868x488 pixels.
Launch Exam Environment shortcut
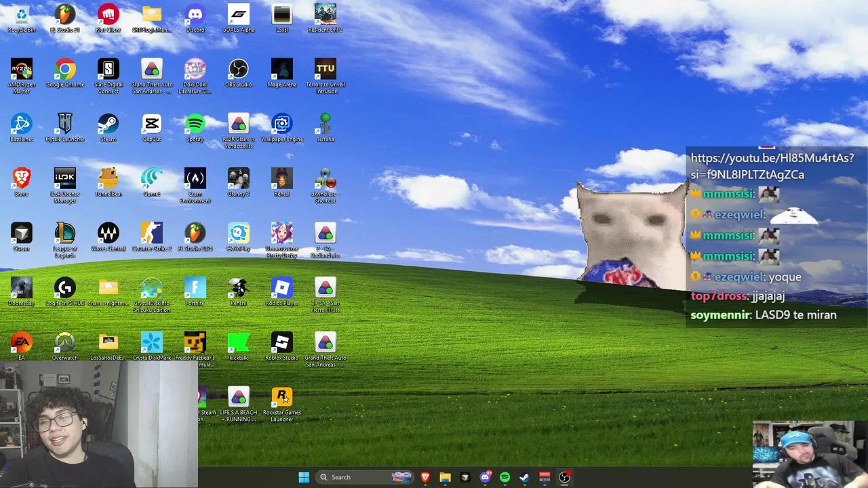tap(195, 186)
